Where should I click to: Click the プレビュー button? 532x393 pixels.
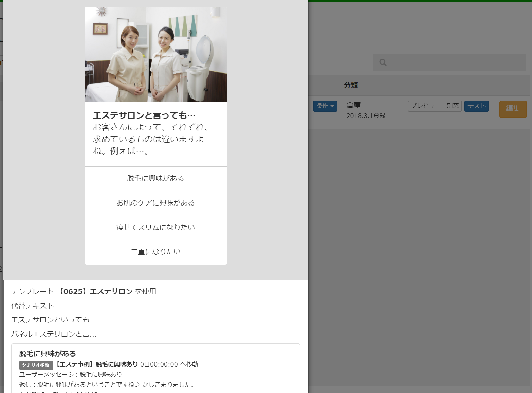(426, 106)
